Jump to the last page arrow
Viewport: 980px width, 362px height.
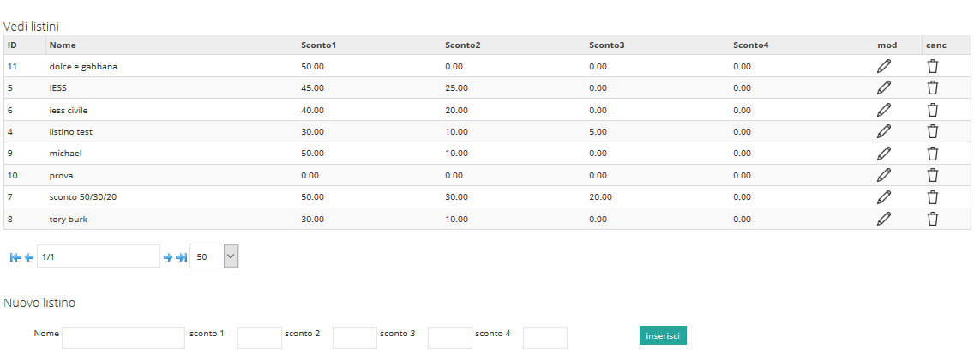coord(181,257)
